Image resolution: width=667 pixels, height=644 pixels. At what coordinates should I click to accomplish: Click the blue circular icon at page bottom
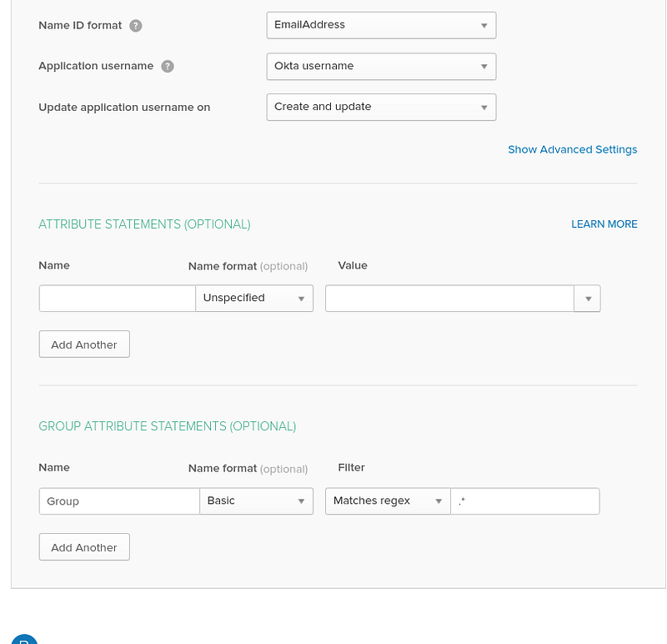point(24,640)
